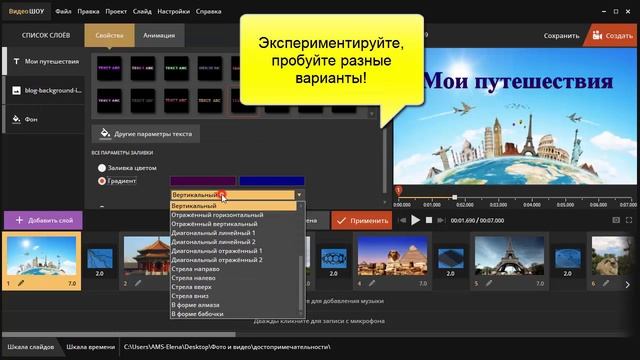Stop the preview playback
Screen dimensions: 640x360
pos(429,220)
